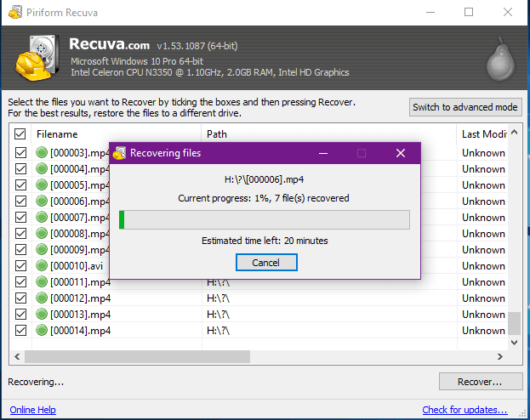Open the Online Help link

33,410
